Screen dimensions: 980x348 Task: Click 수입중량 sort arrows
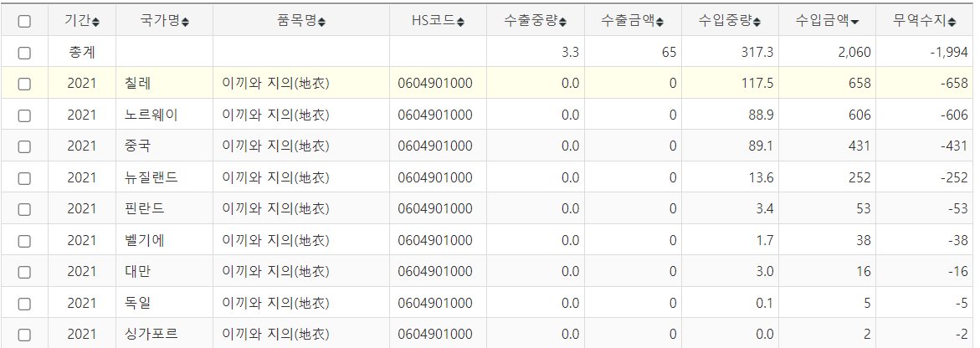[757, 21]
